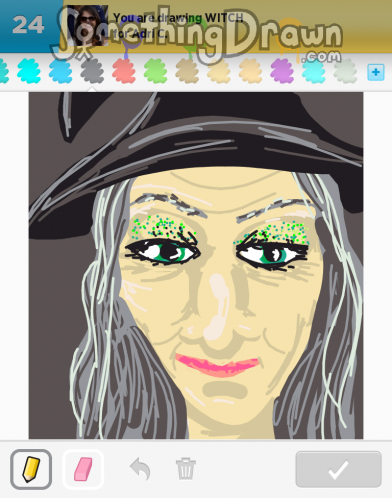392x498 pixels.
Task: Pick the sky blue color swatch
Action: (60, 71)
